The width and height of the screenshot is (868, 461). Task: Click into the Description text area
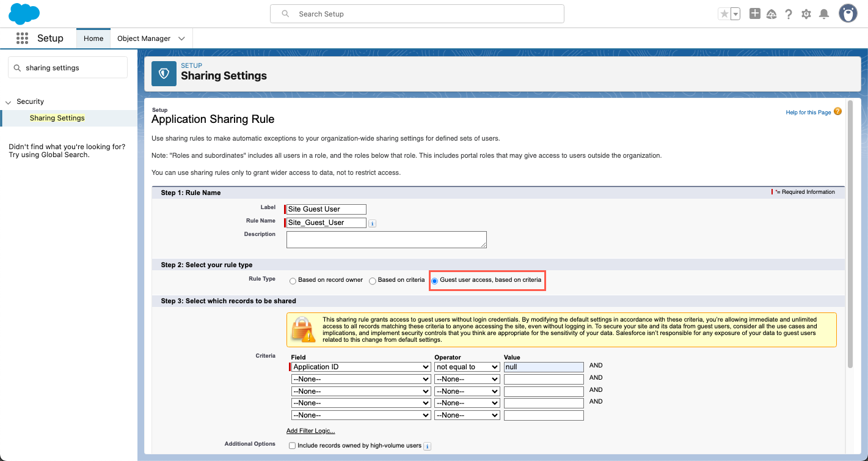(x=386, y=240)
